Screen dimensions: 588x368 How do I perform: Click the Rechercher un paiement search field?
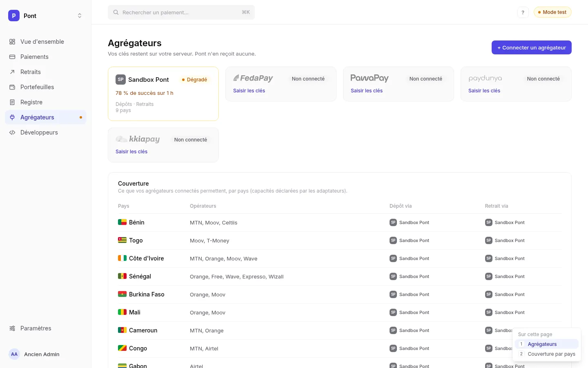click(181, 12)
